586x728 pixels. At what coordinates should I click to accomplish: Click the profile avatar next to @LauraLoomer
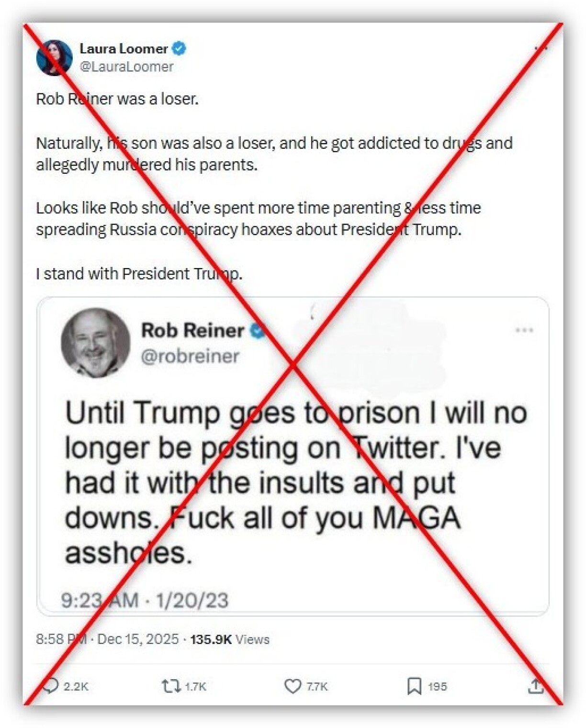pos(54,57)
